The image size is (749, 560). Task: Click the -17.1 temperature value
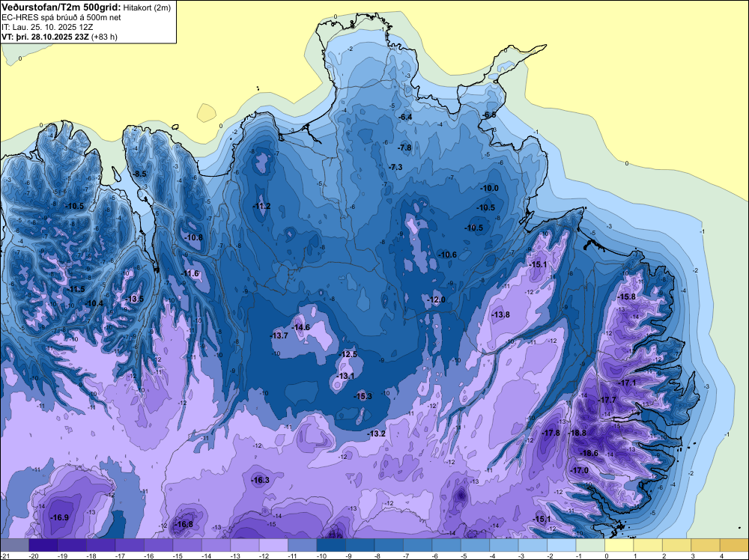click(x=627, y=383)
